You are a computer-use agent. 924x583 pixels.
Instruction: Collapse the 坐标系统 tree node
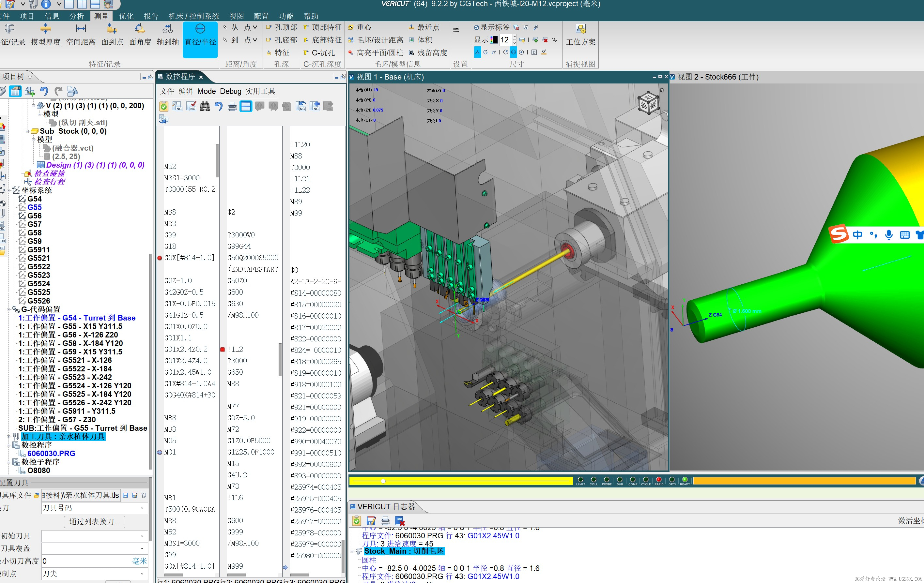coord(9,191)
